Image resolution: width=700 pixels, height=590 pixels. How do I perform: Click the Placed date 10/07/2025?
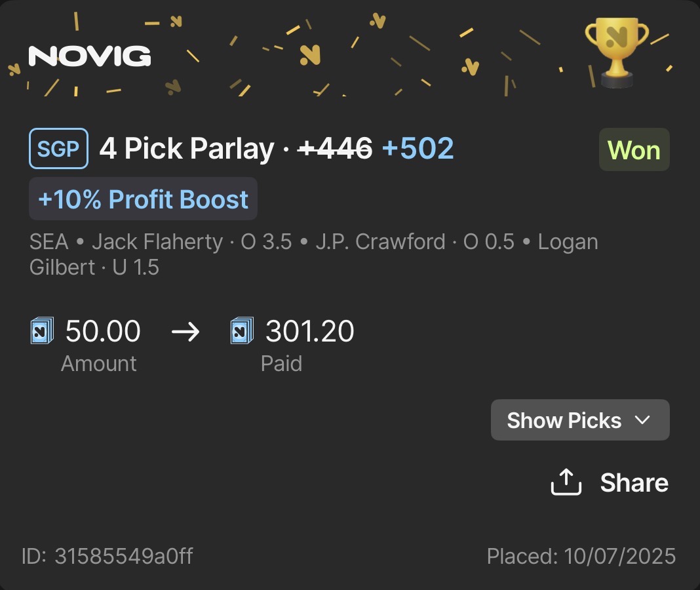581,557
